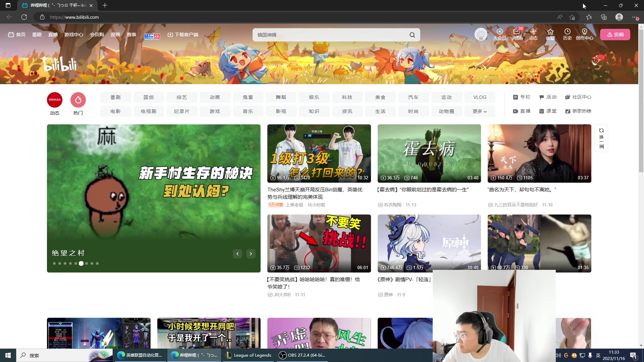
Task: Go to next carousel slide
Action: 251,254
